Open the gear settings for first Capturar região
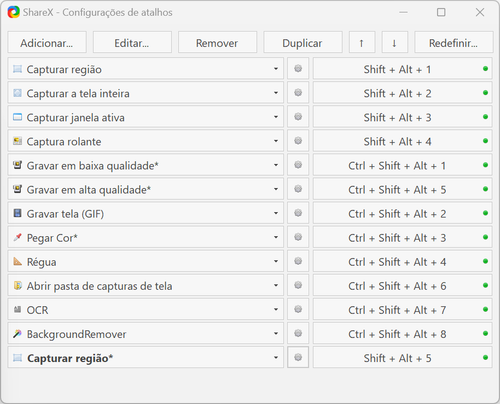The image size is (500, 404). [x=298, y=69]
